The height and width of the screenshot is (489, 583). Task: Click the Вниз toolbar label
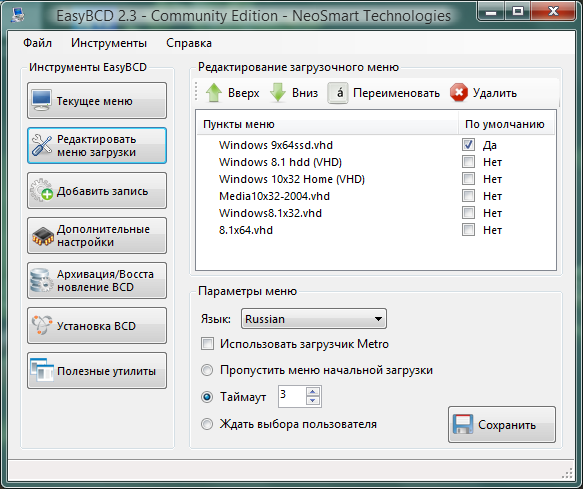tap(305, 93)
